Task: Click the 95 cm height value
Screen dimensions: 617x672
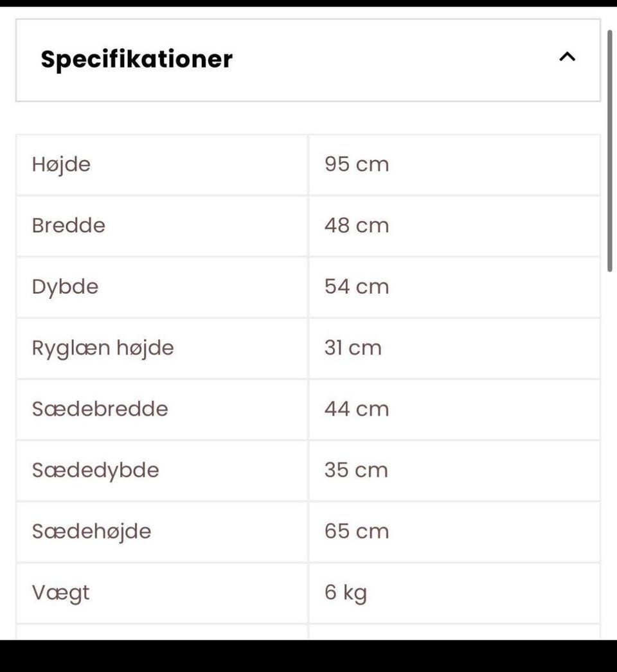Action: tap(357, 164)
